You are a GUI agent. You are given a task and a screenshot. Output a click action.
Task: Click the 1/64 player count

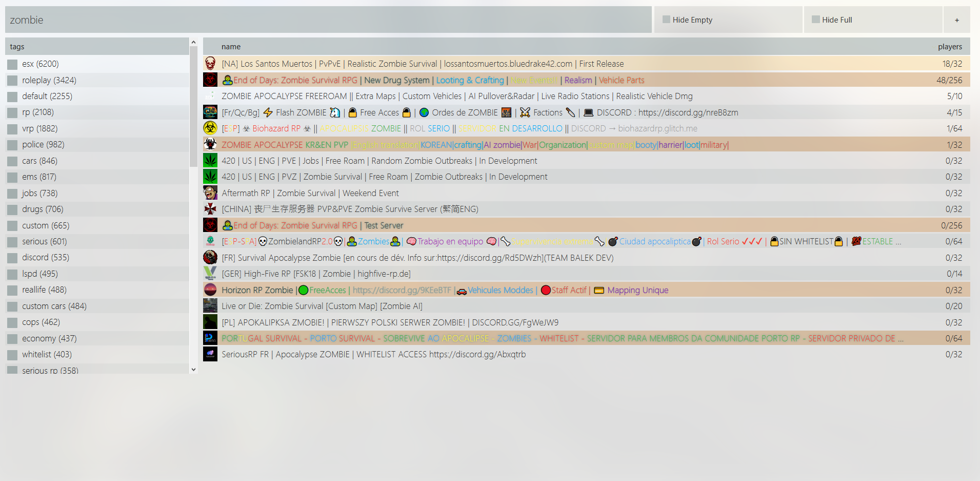tap(955, 128)
